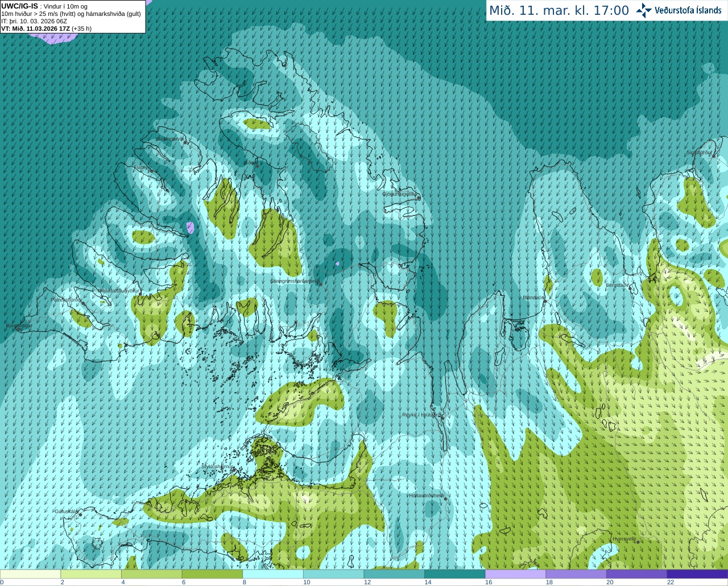Click the legend scale value 20
Image resolution: width=728 pixels, height=586 pixels.
[x=610, y=582]
